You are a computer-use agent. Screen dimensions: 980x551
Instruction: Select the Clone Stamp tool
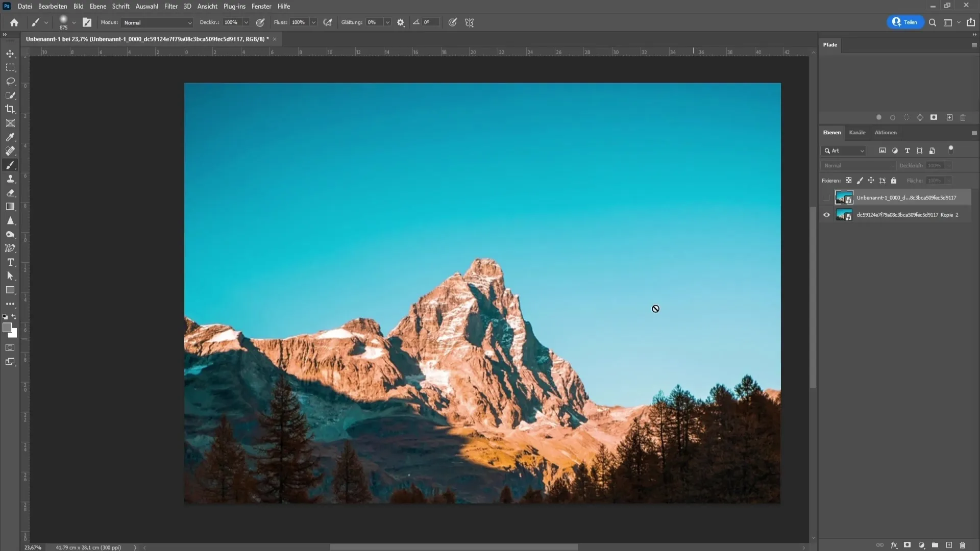pos(10,178)
